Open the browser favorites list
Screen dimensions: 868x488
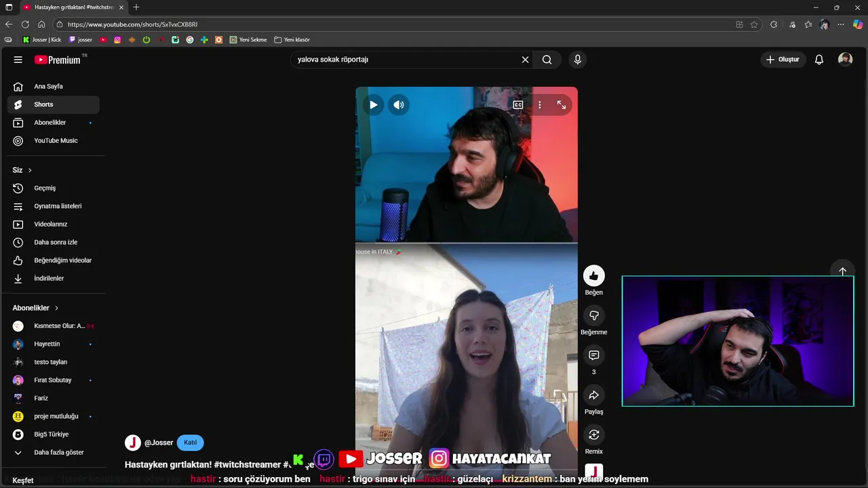pos(808,24)
